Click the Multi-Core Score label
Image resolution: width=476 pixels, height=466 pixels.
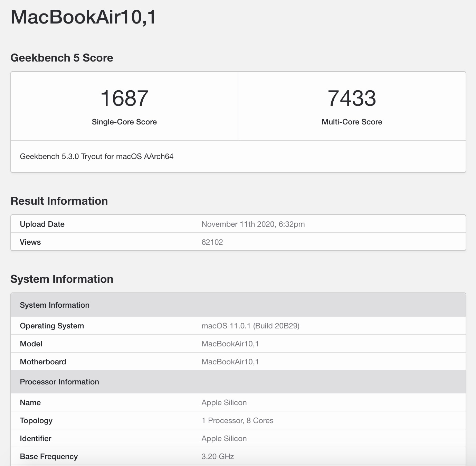point(352,122)
